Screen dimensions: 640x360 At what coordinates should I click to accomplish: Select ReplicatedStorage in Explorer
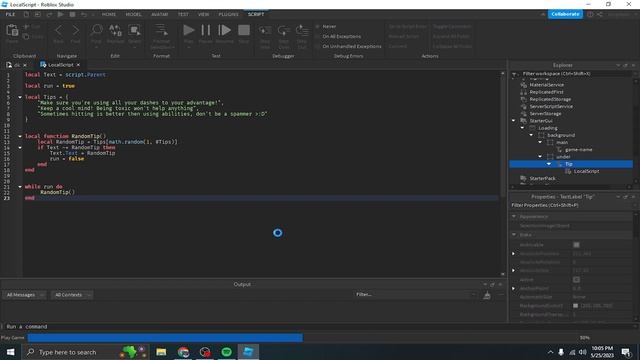click(x=550, y=99)
